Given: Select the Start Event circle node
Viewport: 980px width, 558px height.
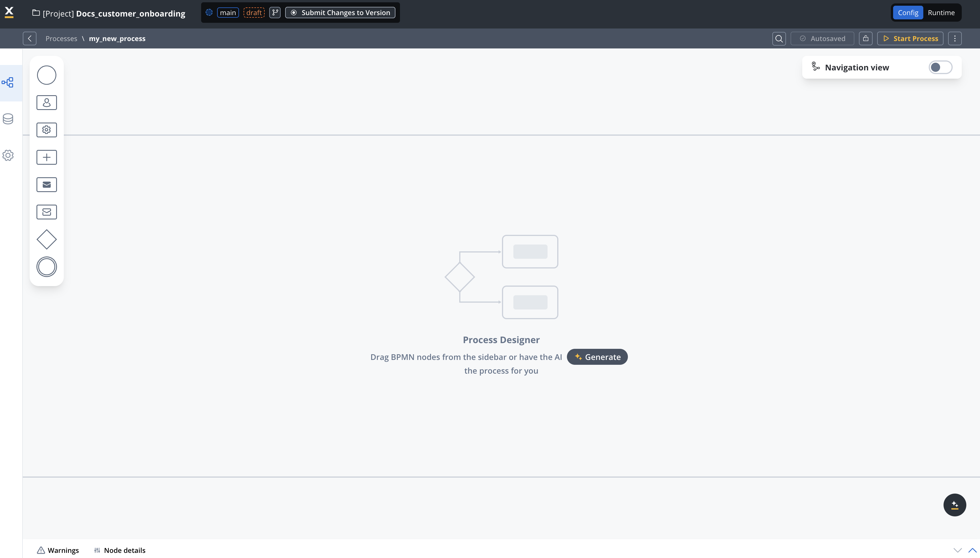Looking at the screenshot, I should 46,75.
